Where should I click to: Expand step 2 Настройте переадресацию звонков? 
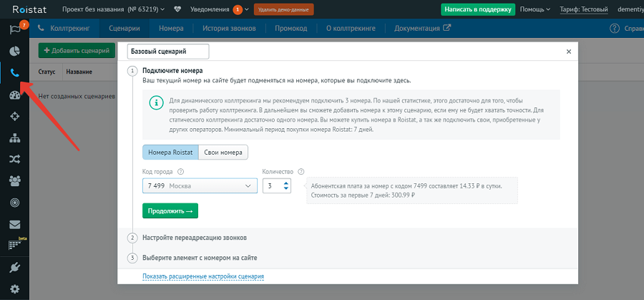click(x=194, y=238)
